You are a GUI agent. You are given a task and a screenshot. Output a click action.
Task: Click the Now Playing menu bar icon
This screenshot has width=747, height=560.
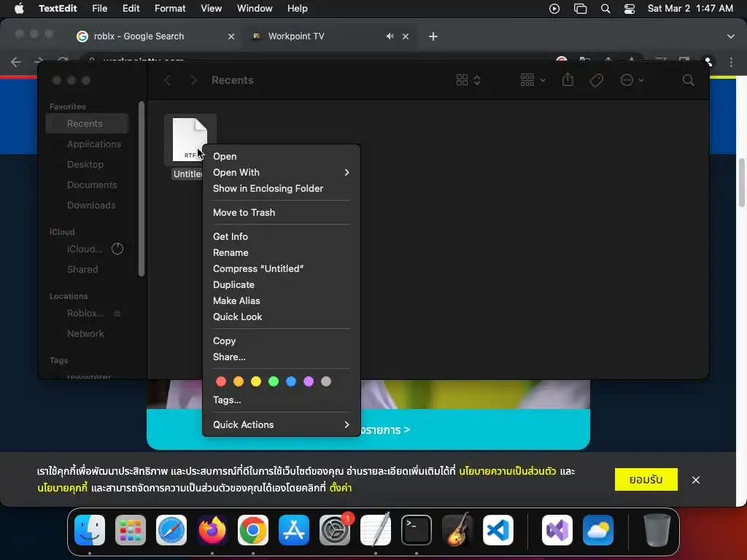pyautogui.click(x=554, y=9)
